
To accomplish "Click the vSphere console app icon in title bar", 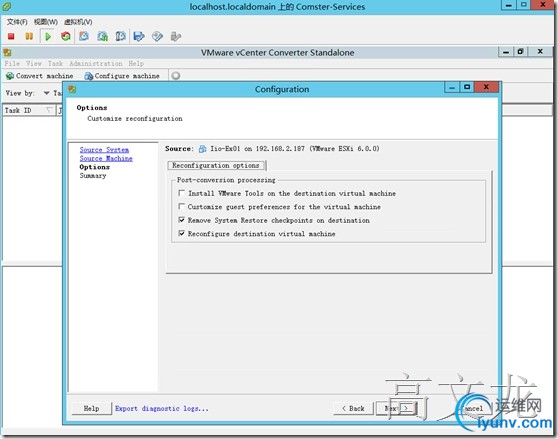I will 6,6.
